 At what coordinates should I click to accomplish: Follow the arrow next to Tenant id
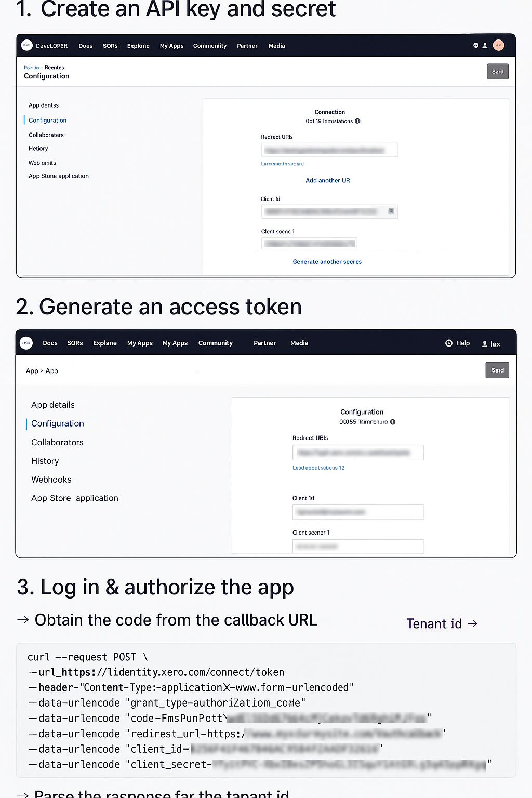pos(472,623)
